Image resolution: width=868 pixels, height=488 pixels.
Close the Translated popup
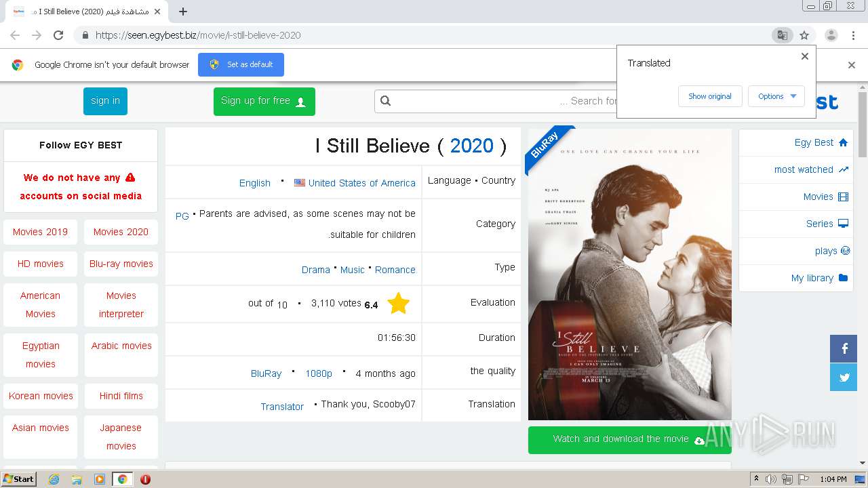[x=805, y=56]
